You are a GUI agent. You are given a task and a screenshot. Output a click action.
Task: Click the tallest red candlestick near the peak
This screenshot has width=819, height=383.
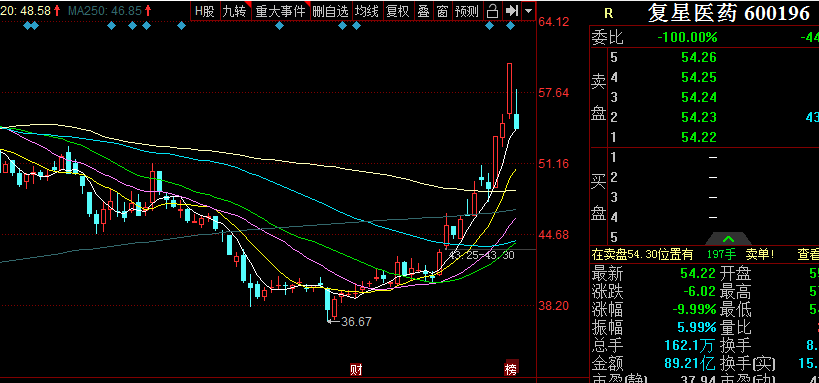pyautogui.click(x=509, y=88)
